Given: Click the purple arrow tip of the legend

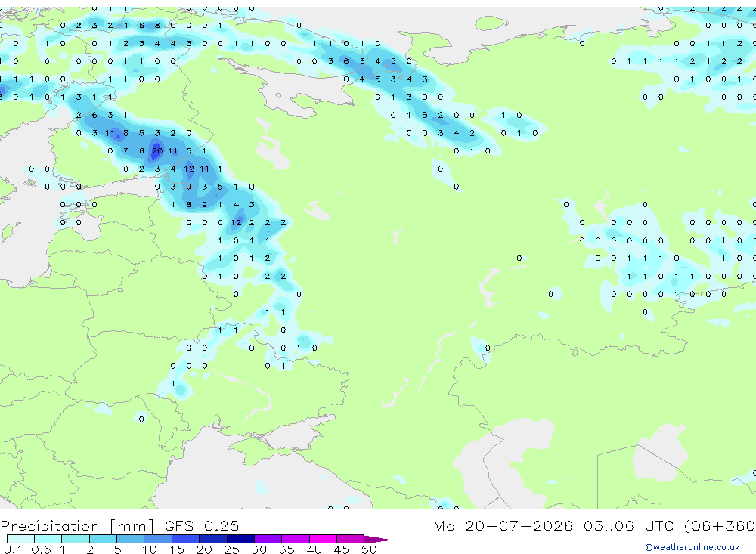Looking at the screenshot, I should pyautogui.click(x=377, y=540).
